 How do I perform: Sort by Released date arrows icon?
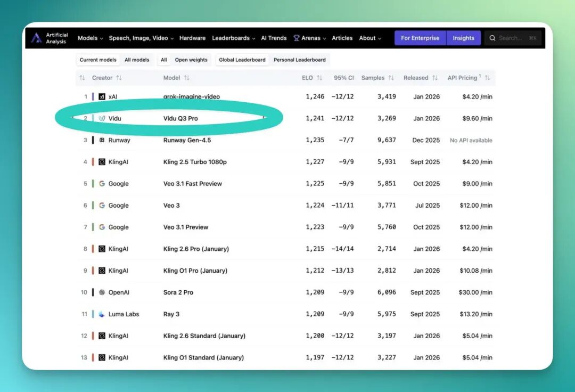435,78
